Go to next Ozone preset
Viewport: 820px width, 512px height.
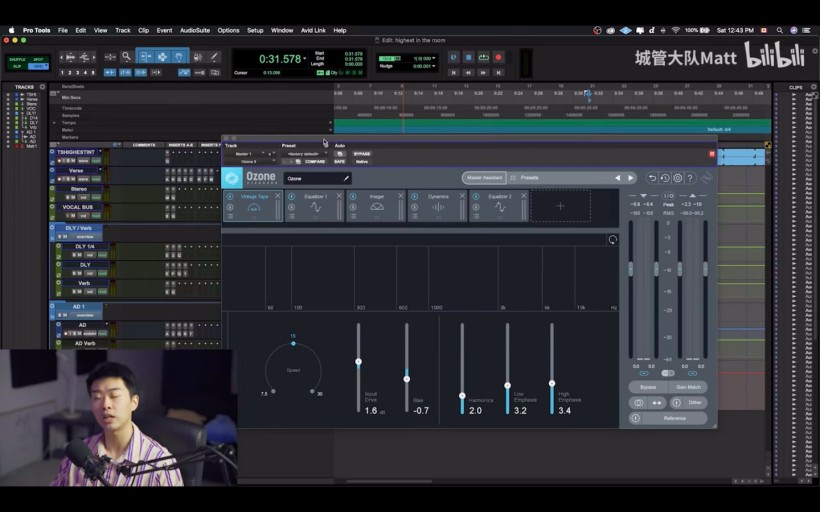pos(631,178)
